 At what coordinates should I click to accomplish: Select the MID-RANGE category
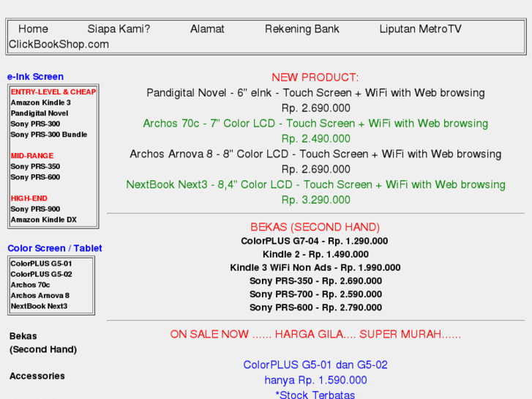click(32, 156)
